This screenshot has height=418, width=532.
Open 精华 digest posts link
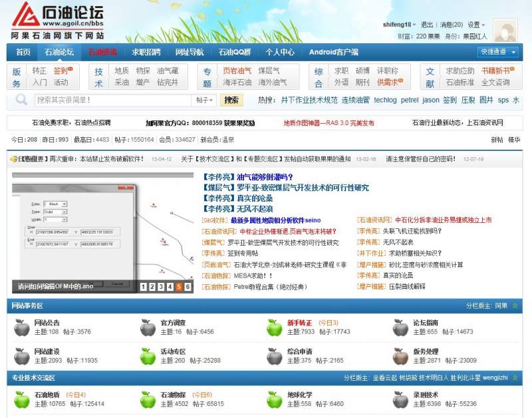point(514,140)
